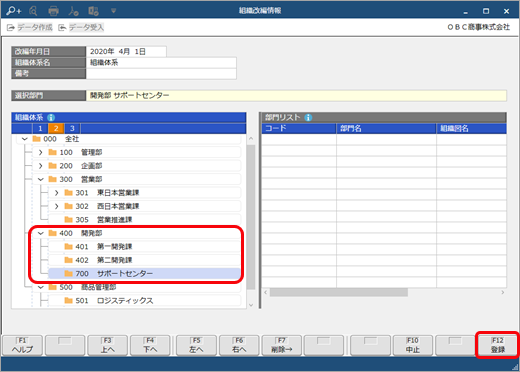The width and height of the screenshot is (520, 372).
Task: Select the 500 商品管理部 tree row
Action: pyautogui.click(x=137, y=287)
